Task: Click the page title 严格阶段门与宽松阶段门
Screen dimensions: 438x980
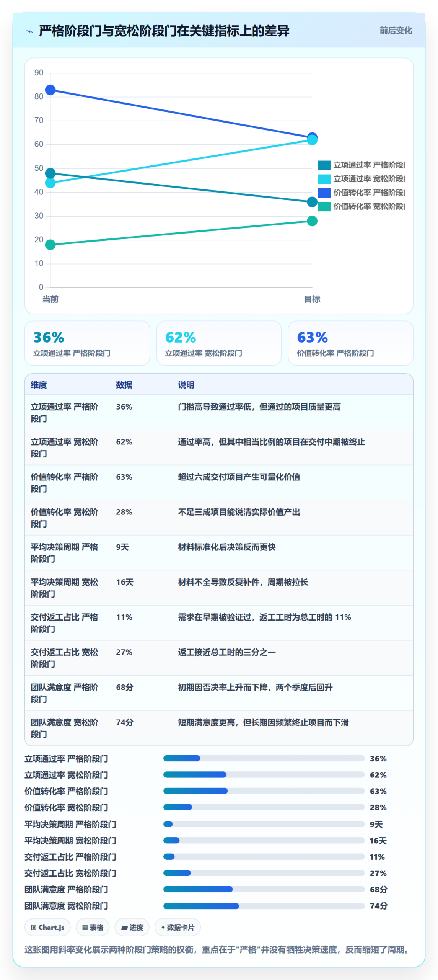Action: coord(164,31)
